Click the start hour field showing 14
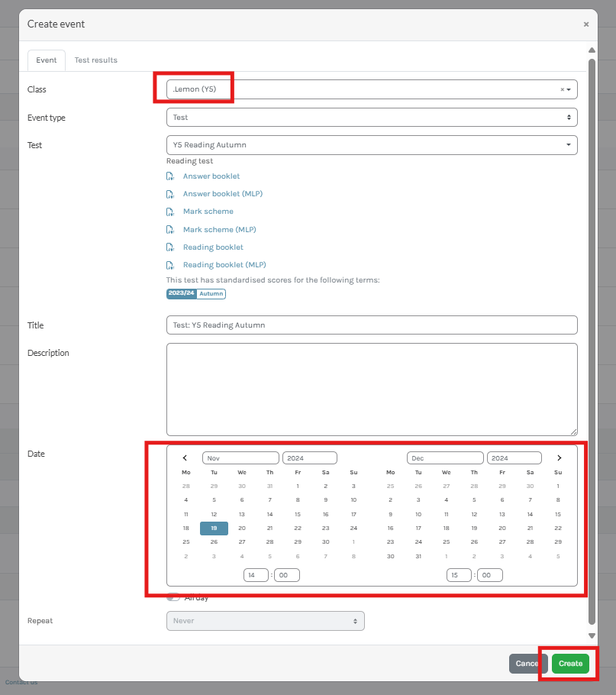The height and width of the screenshot is (695, 616). pos(256,575)
